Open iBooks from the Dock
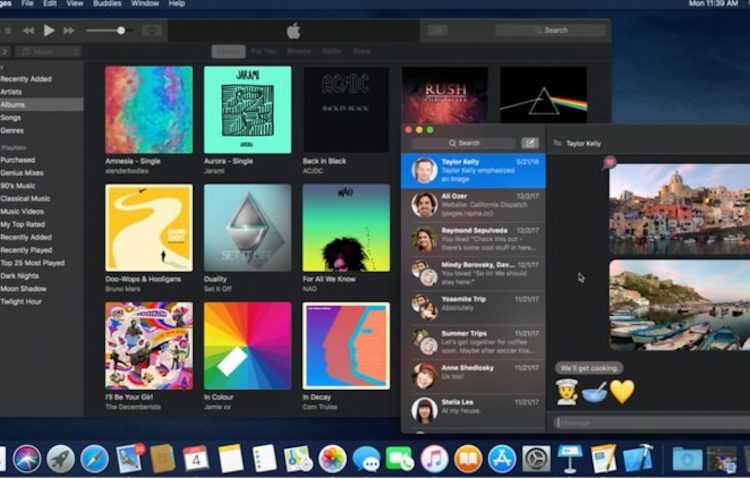 [x=468, y=459]
